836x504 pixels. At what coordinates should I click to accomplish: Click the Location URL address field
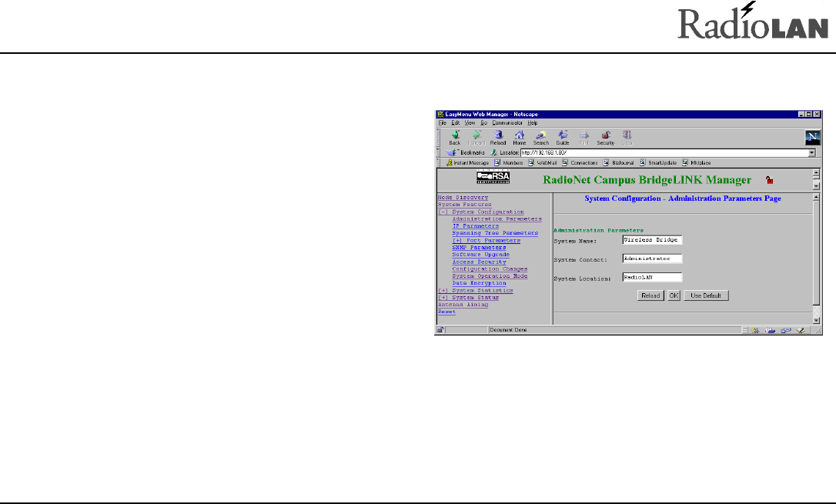point(664,153)
